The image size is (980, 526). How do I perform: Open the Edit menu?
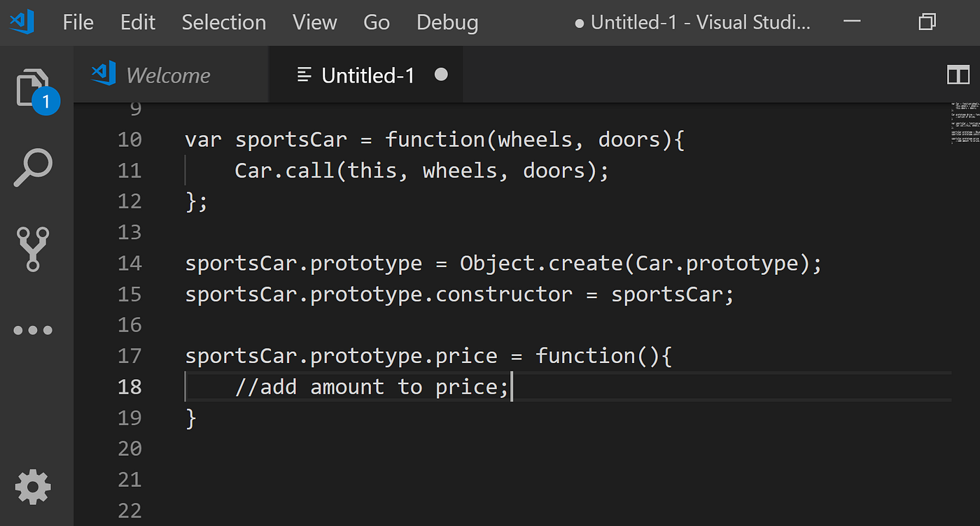[x=138, y=22]
